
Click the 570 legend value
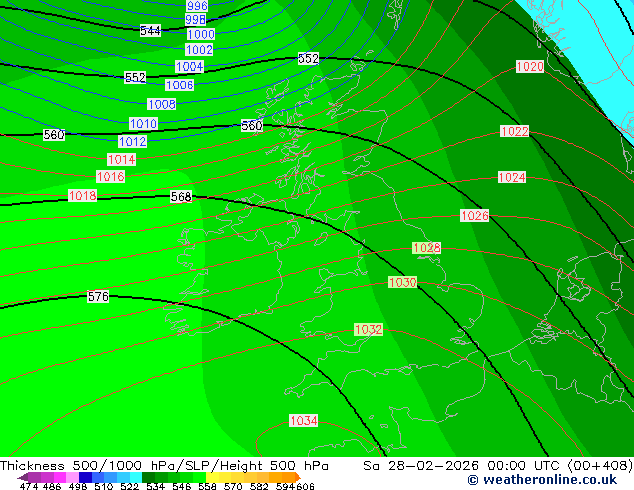[233, 486]
